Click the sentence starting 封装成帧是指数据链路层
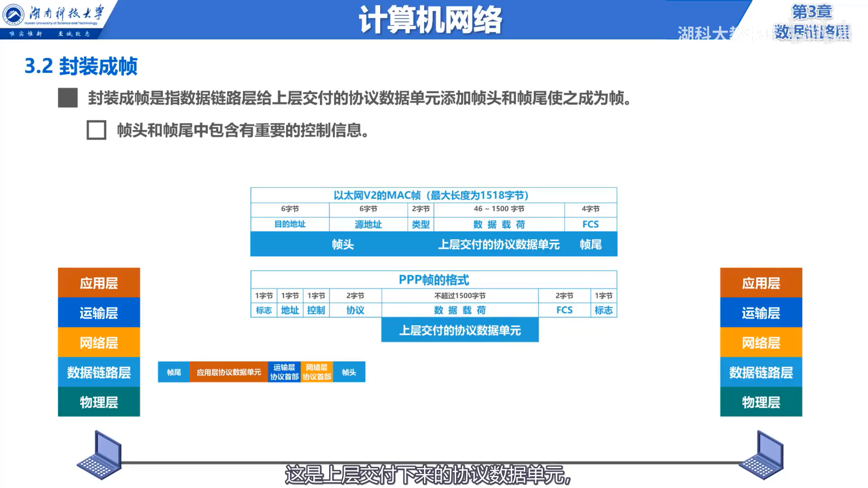 pyautogui.click(x=360, y=98)
